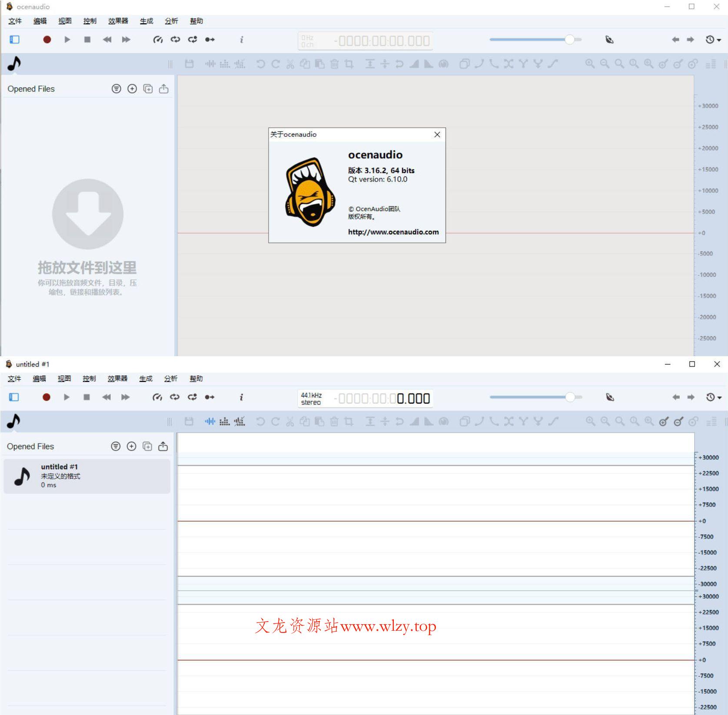This screenshot has height=715, width=728.
Task: Open the 分析 menu
Action: (171, 20)
